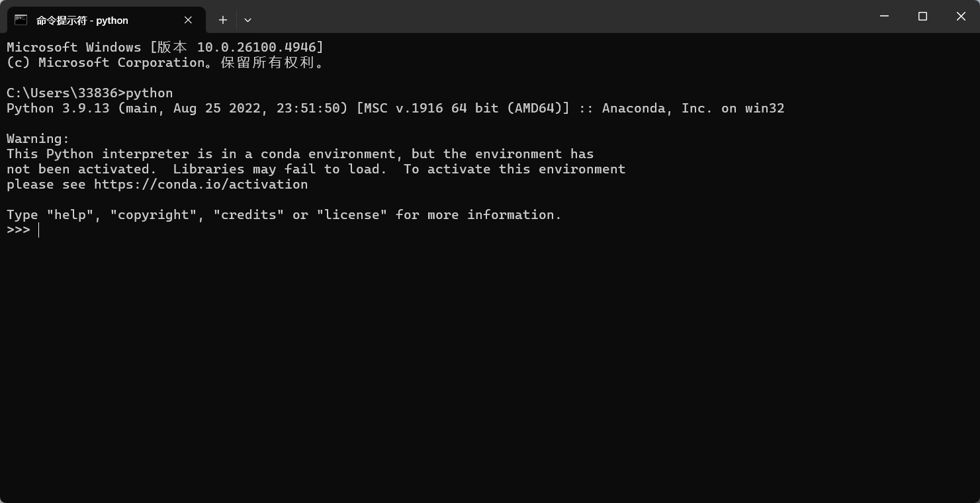This screenshot has width=980, height=503.
Task: Close the 命令提示符 - python tab
Action: tap(188, 20)
